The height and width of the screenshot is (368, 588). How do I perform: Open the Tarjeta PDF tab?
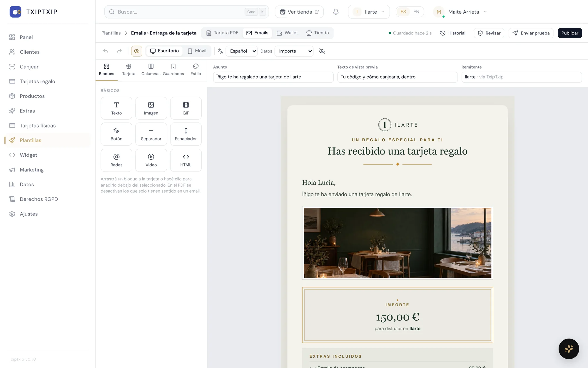coord(222,33)
